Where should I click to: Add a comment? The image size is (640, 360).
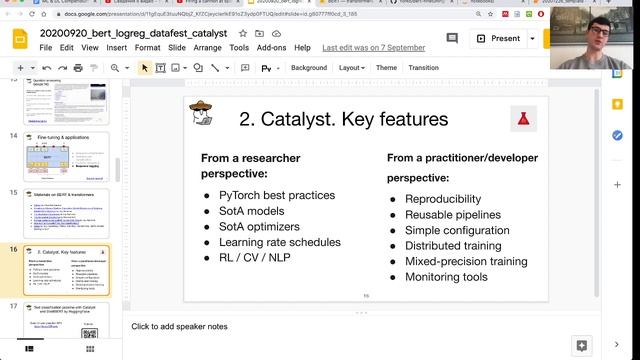click(x=245, y=68)
